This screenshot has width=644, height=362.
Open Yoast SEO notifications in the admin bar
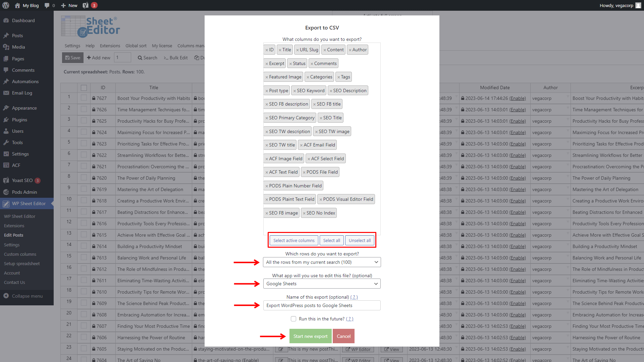(x=88, y=5)
